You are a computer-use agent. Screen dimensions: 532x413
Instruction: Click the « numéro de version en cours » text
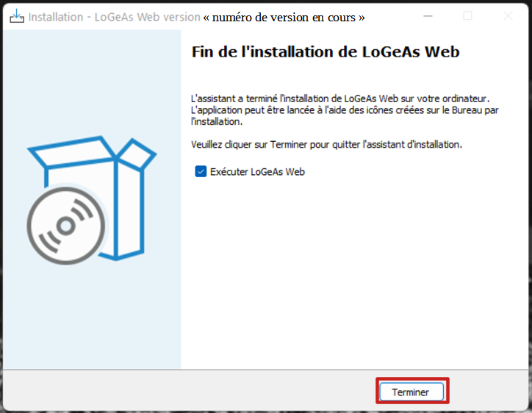point(284,16)
